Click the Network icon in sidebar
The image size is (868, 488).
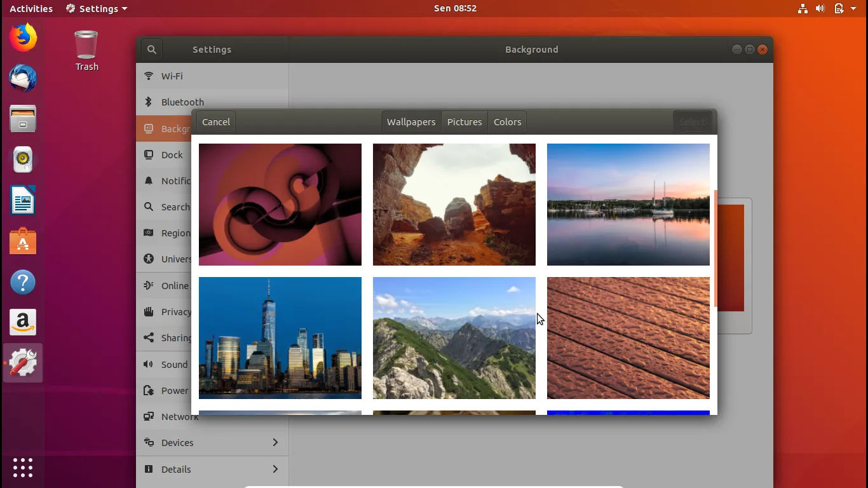click(149, 416)
